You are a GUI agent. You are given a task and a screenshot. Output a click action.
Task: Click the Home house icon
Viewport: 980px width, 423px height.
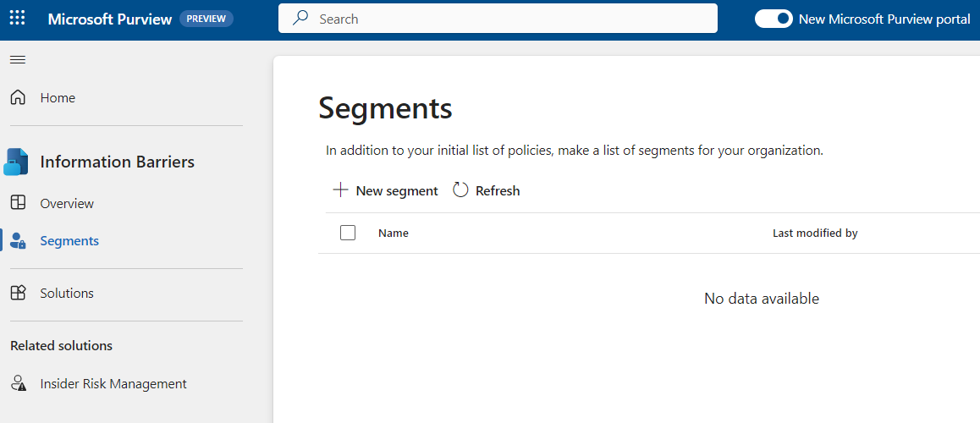(18, 98)
